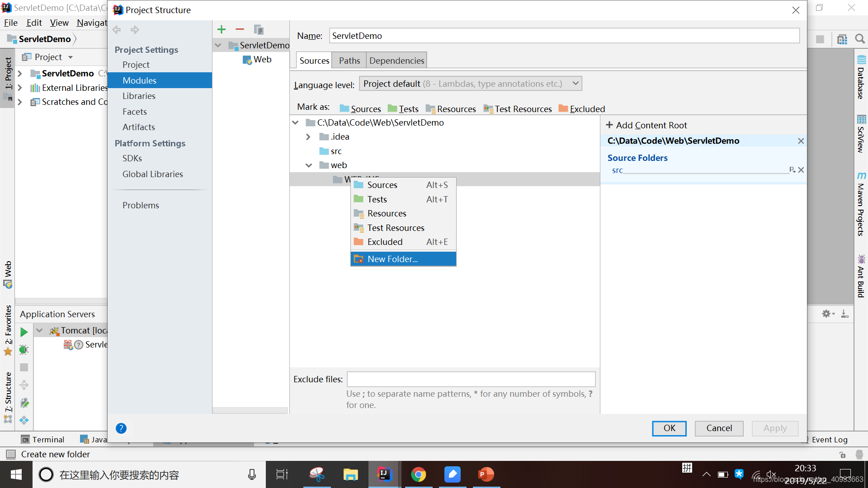
Task: Open the Event Log settings gear
Action: tap(828, 314)
